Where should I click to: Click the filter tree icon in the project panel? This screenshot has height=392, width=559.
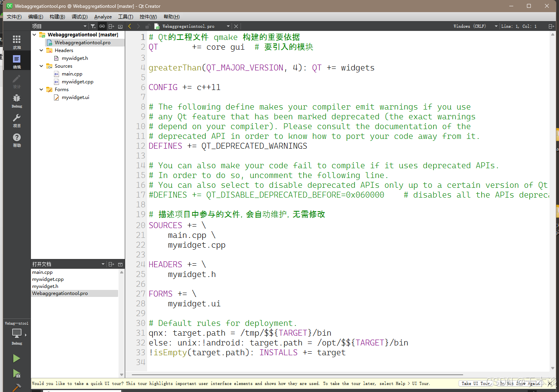click(93, 26)
